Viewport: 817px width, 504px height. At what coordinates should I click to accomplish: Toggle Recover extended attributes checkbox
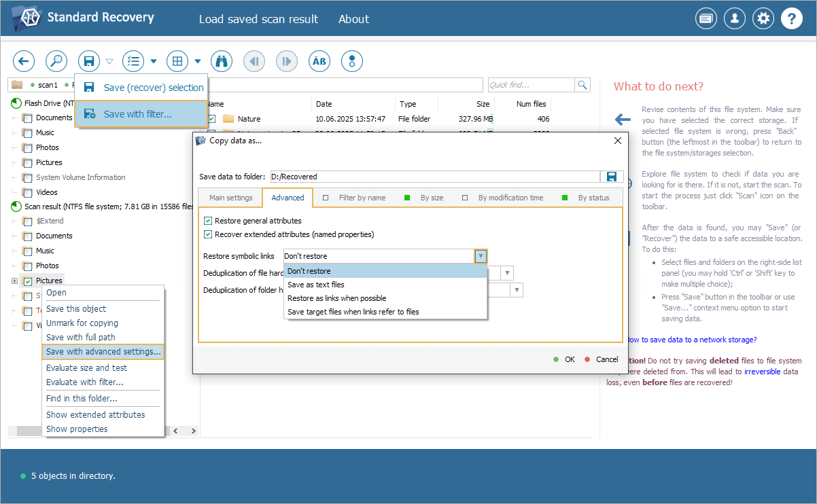[x=208, y=234]
